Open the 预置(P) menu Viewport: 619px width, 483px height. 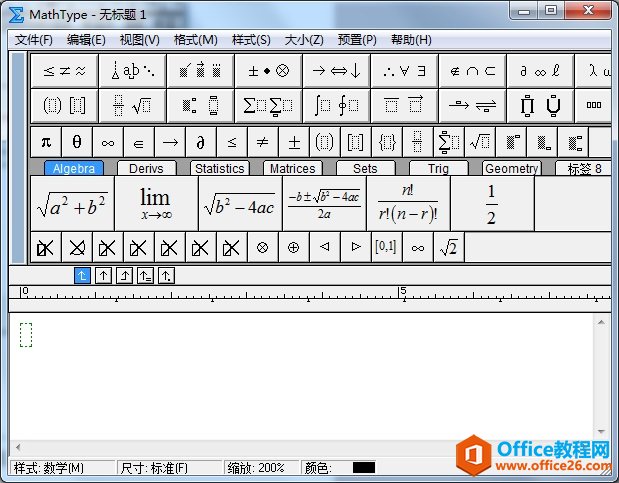(357, 40)
